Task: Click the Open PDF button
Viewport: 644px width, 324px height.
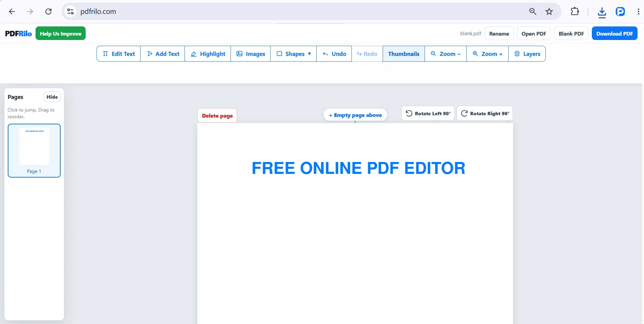Action: click(534, 34)
